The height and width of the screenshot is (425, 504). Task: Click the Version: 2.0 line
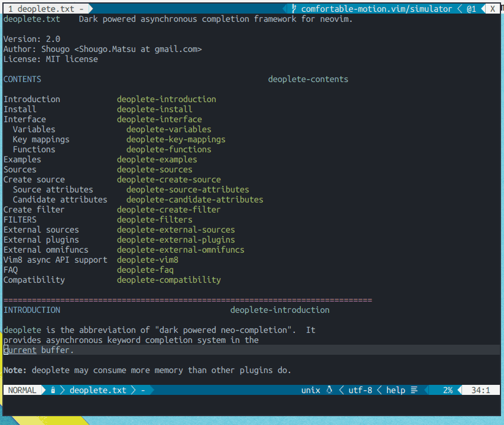click(x=32, y=39)
